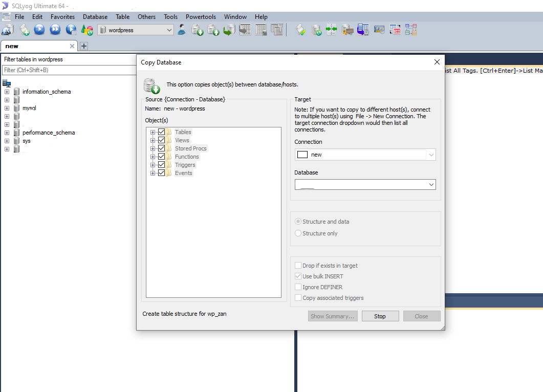Click the scheduled backup toolbar icon
This screenshot has height=392, width=543.
363,30
